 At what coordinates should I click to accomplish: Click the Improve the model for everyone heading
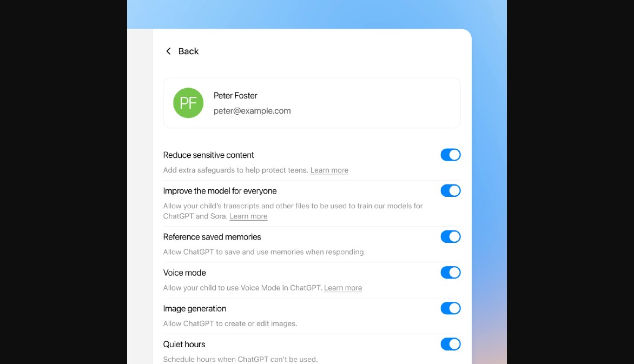(220, 191)
